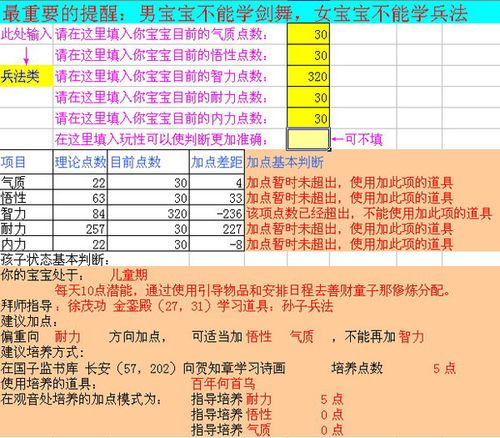Click the 悟性 theoretical value 63

click(80, 198)
